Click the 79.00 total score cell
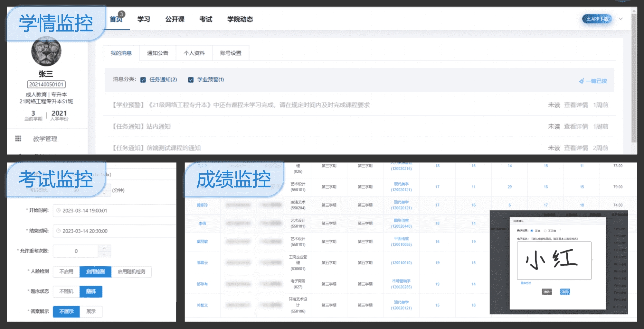The image size is (644, 329). point(618,187)
